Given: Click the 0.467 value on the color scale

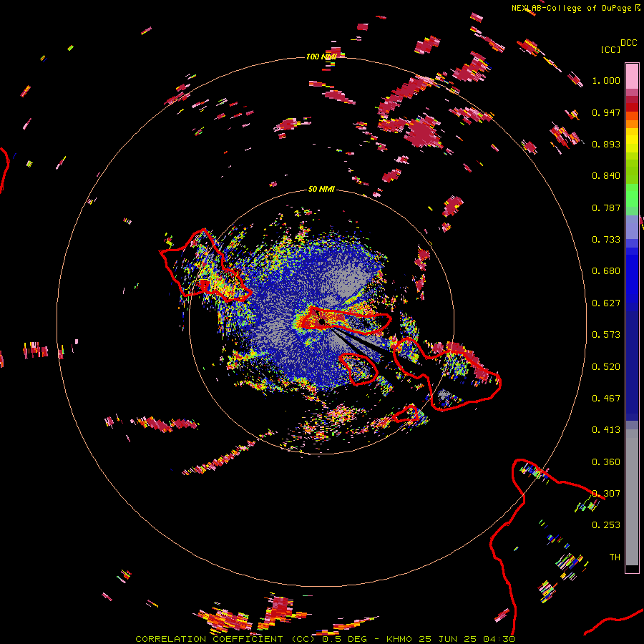Looking at the screenshot, I should coord(606,399).
